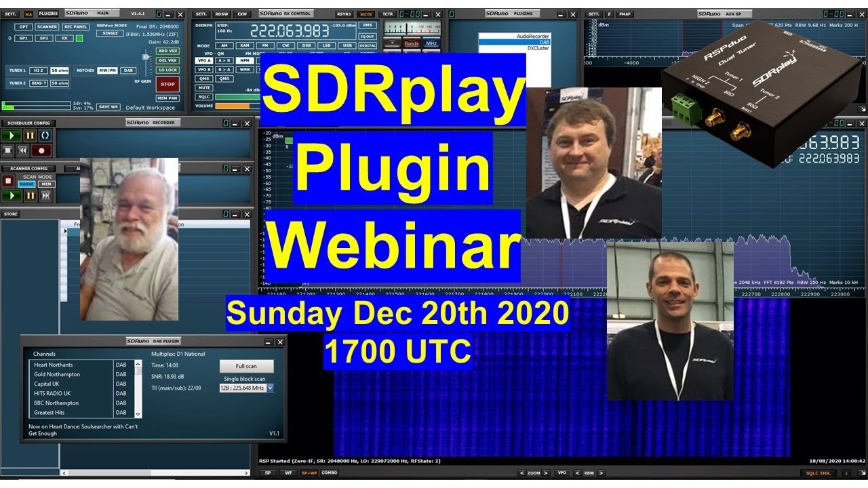This screenshot has height=488, width=868.
Task: Select AM demodulation mode
Action: click(x=224, y=45)
